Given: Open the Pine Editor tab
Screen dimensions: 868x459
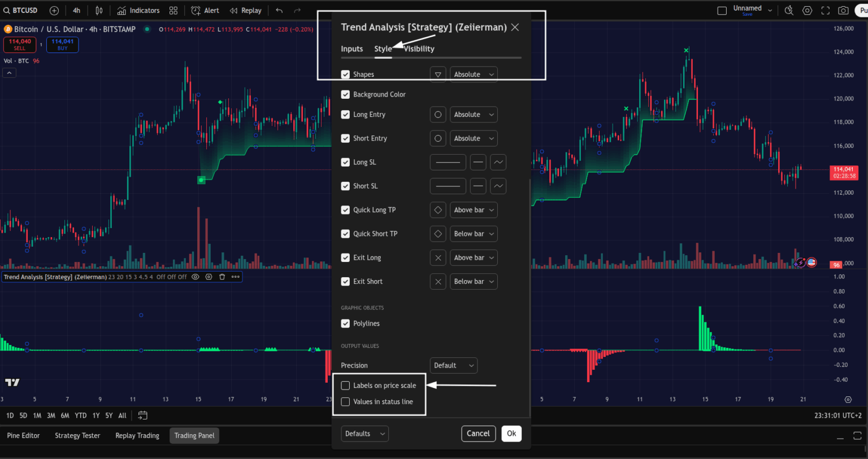Looking at the screenshot, I should coord(23,435).
